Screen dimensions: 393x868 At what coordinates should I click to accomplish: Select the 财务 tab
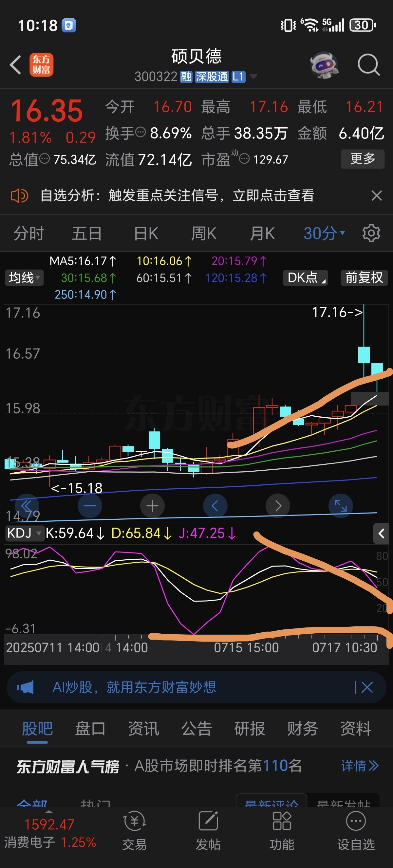[303, 729]
